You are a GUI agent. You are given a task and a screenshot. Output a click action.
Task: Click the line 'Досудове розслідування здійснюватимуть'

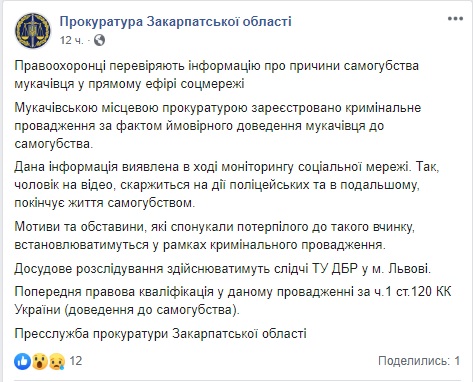pos(223,268)
